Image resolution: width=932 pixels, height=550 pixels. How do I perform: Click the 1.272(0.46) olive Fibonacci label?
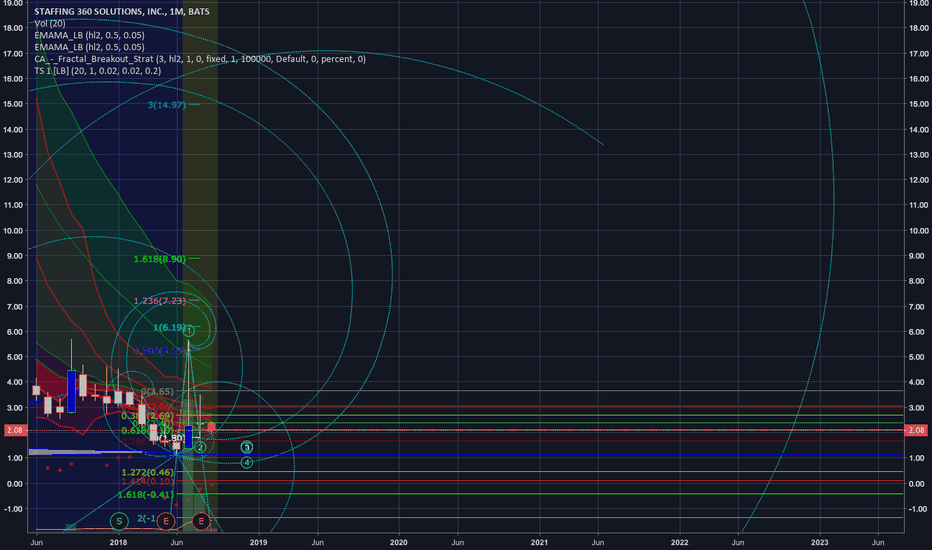click(x=147, y=473)
